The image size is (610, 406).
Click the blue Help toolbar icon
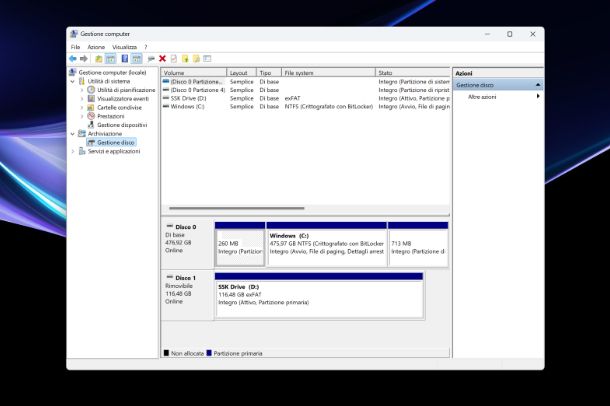124,59
